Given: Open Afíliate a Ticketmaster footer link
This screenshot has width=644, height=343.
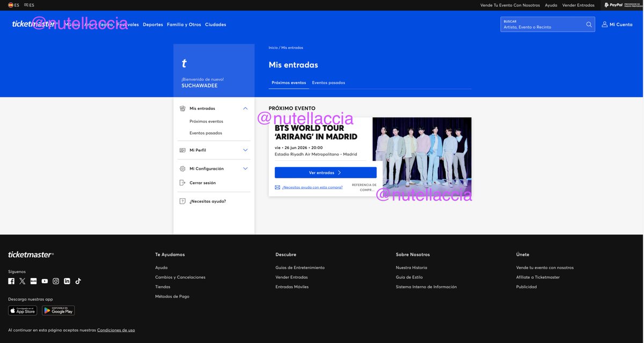Looking at the screenshot, I should tap(538, 277).
